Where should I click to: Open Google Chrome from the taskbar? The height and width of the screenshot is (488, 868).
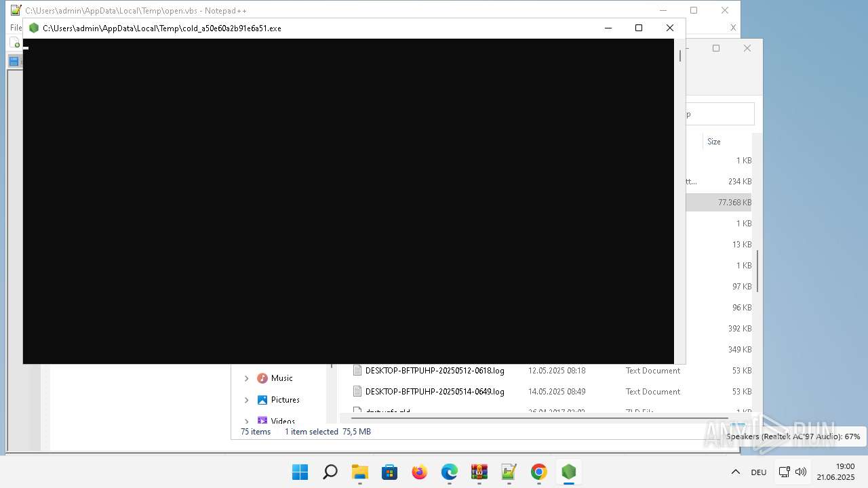539,472
